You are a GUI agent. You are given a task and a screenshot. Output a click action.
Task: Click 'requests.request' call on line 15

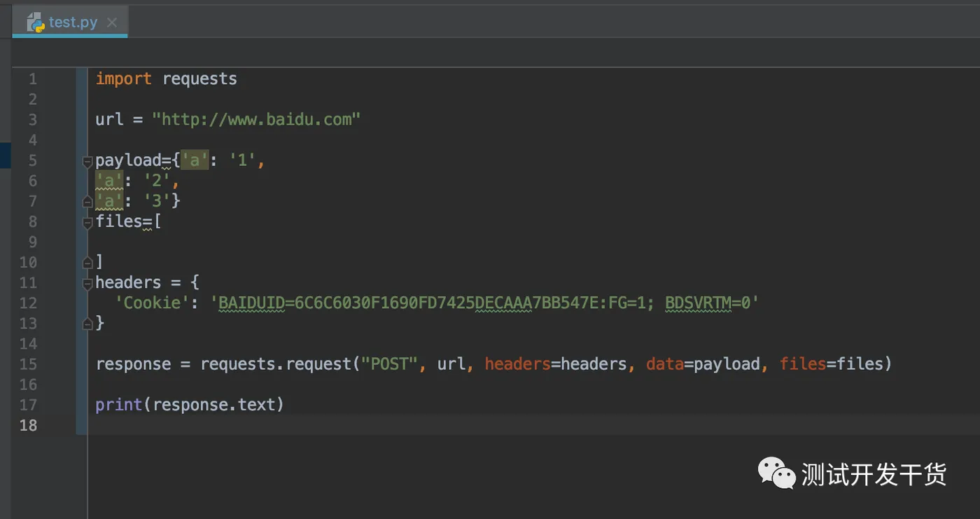[276, 364]
